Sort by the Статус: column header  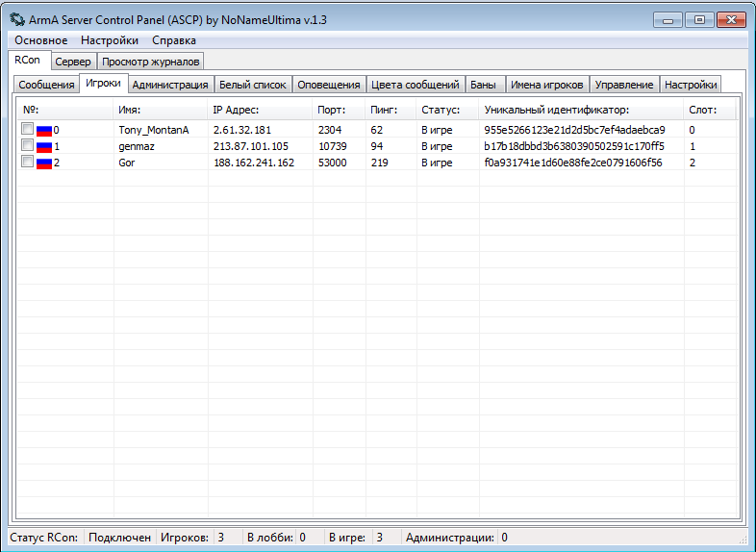pyautogui.click(x=447, y=110)
